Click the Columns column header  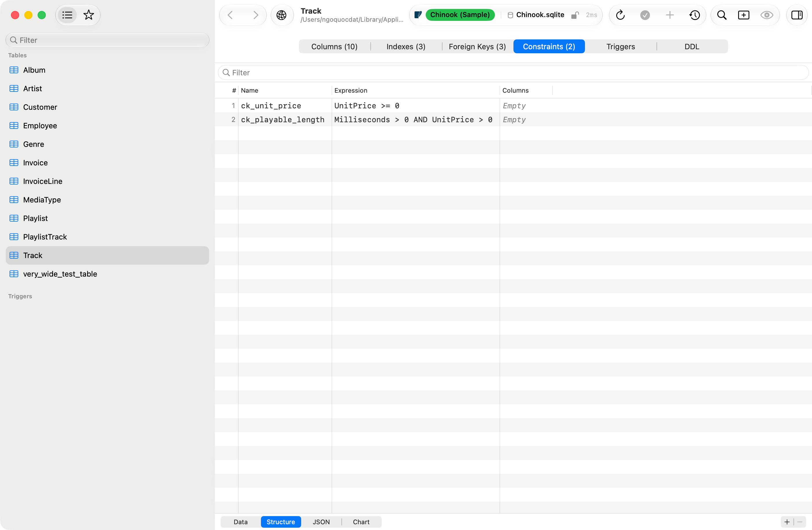[526, 90]
